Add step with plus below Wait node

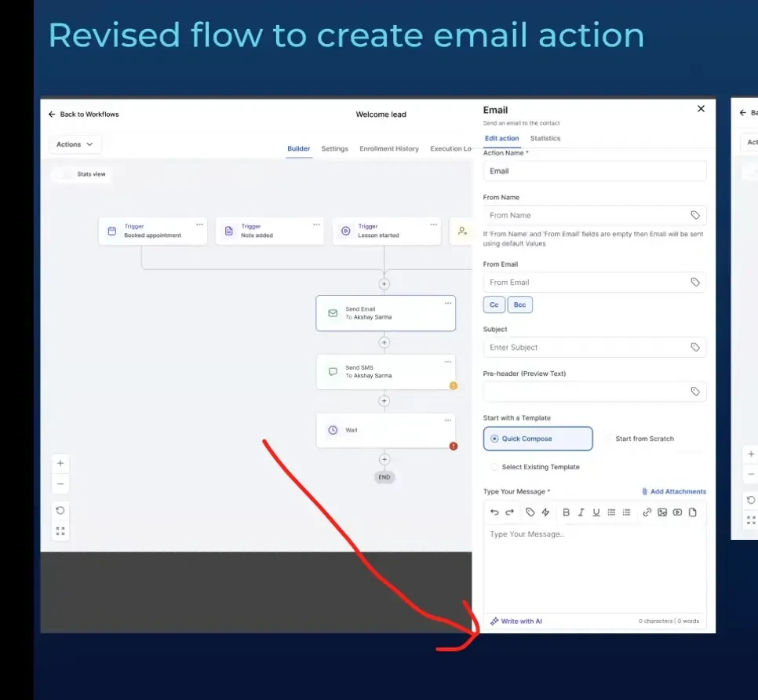pyautogui.click(x=384, y=460)
